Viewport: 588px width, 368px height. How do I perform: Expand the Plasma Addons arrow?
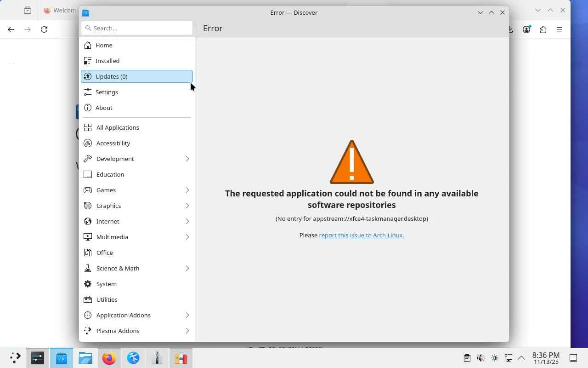187,331
